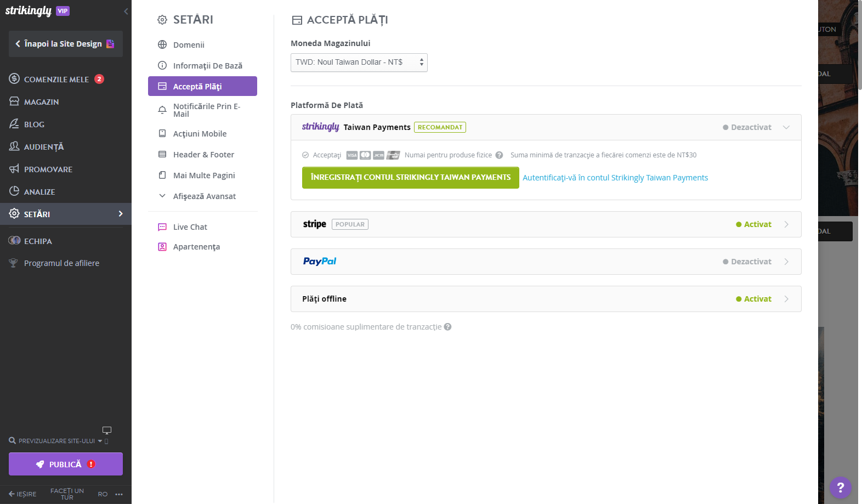Click the JCB card icon
Screen dimensions: 862x504
point(379,155)
